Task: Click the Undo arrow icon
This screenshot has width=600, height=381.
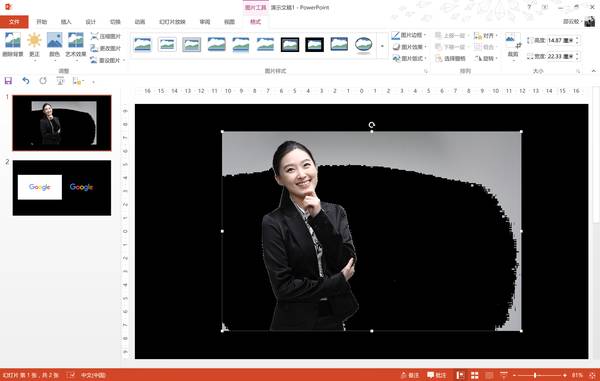Action: pyautogui.click(x=26, y=81)
